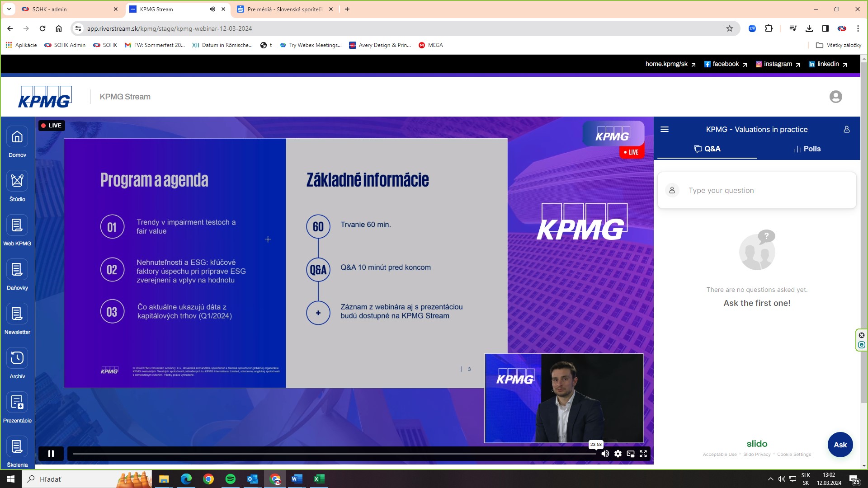The image size is (868, 488).
Task: Open Aplikácie bookmarks shortcut
Action: [x=21, y=45]
